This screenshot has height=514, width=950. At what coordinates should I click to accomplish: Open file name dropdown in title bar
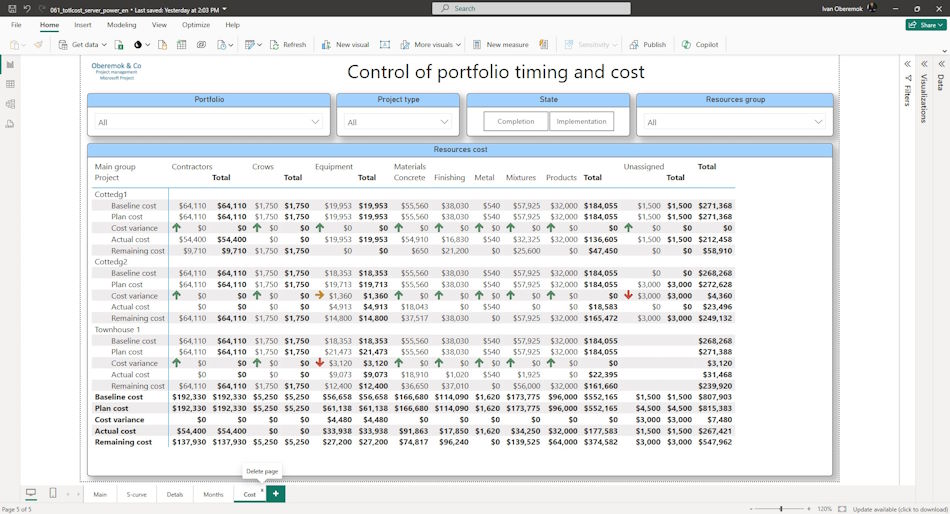coord(225,9)
